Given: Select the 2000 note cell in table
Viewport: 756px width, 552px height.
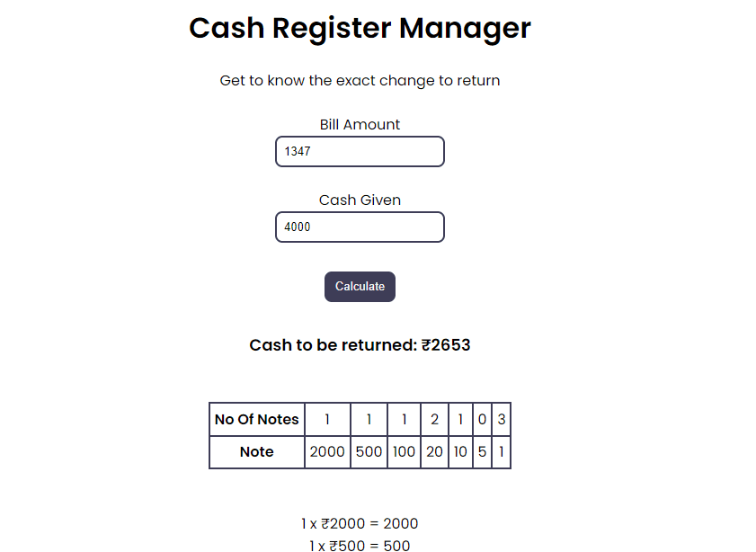Looking at the screenshot, I should coord(327,451).
